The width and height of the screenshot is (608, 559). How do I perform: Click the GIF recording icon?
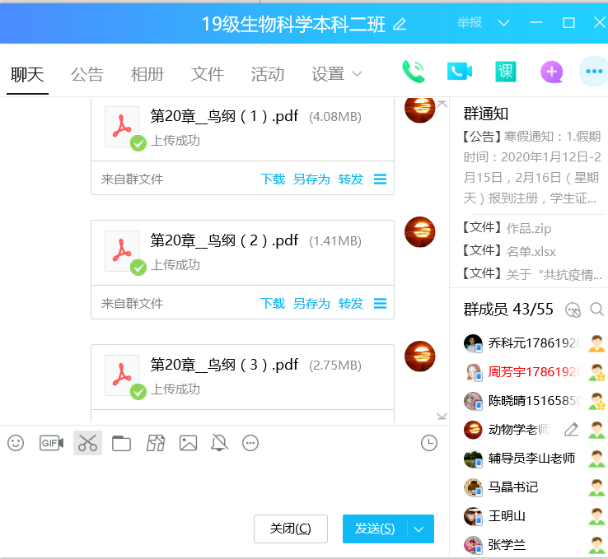click(51, 442)
